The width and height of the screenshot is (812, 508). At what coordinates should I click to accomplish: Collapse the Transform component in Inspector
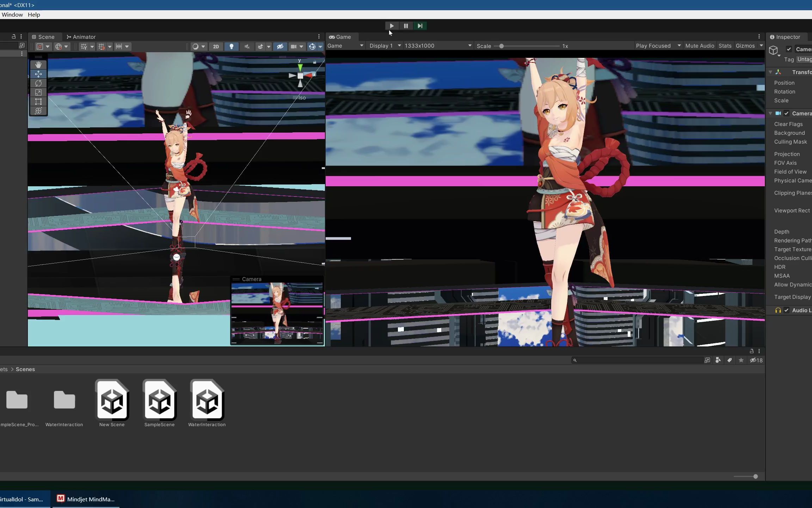[x=770, y=72]
